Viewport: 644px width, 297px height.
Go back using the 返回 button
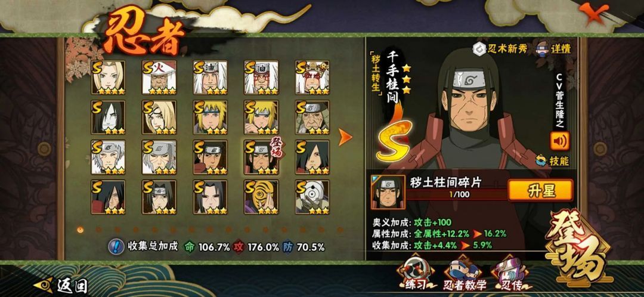pyautogui.click(x=61, y=285)
